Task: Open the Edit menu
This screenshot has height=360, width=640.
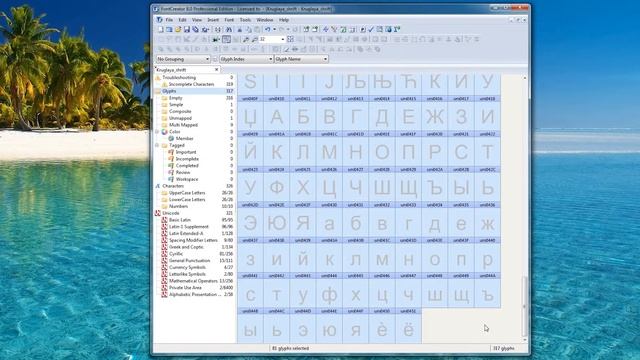Action: (182, 20)
